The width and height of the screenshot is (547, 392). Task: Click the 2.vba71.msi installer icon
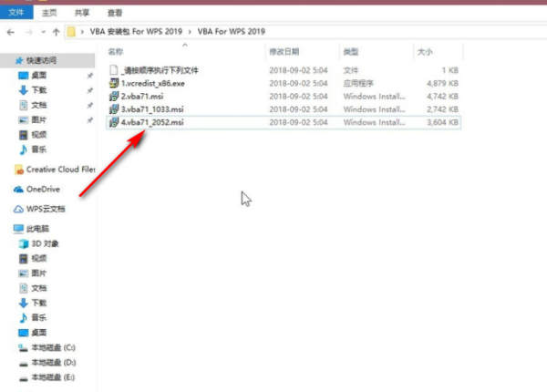pyautogui.click(x=114, y=97)
